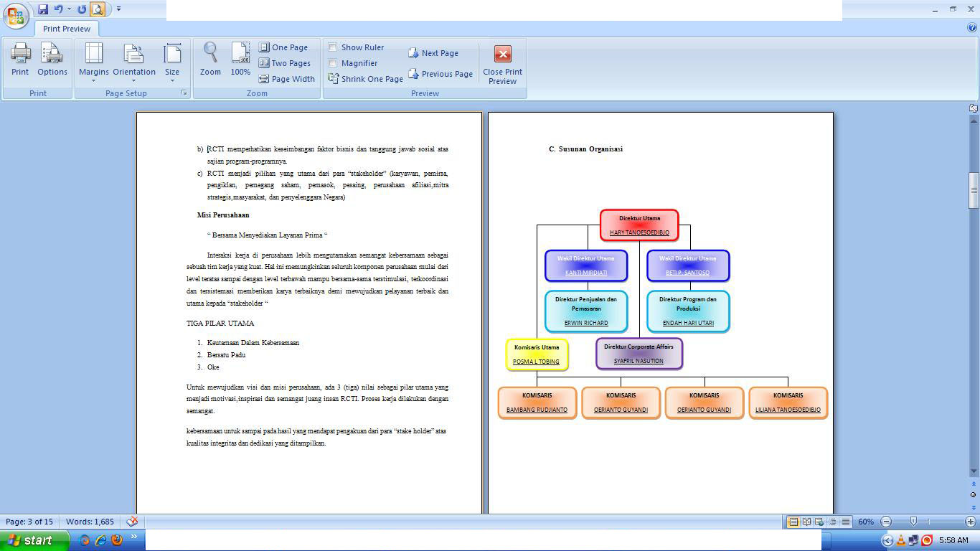Image resolution: width=980 pixels, height=551 pixels.
Task: Click Next Page double-arrow under scrollbar
Action: 974,507
